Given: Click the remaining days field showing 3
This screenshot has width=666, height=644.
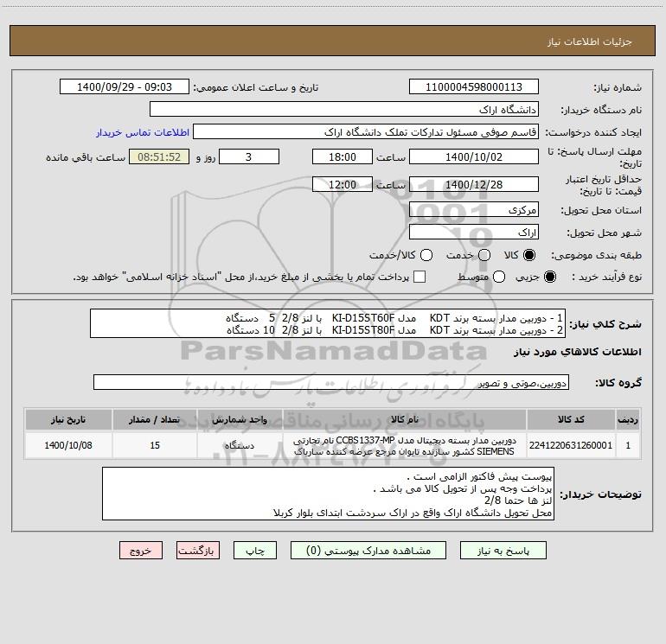Looking at the screenshot, I should pyautogui.click(x=249, y=156).
